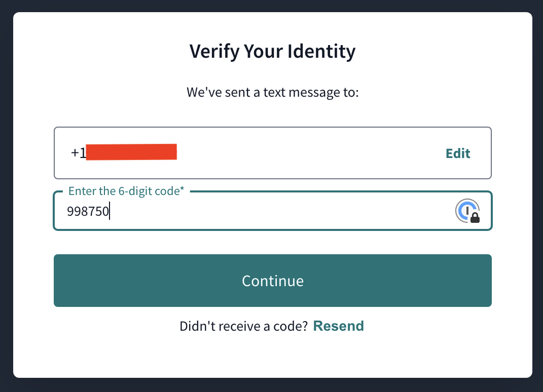This screenshot has height=392, width=543.
Task: Click the text We've sent a text message to
Action: pos(272,92)
